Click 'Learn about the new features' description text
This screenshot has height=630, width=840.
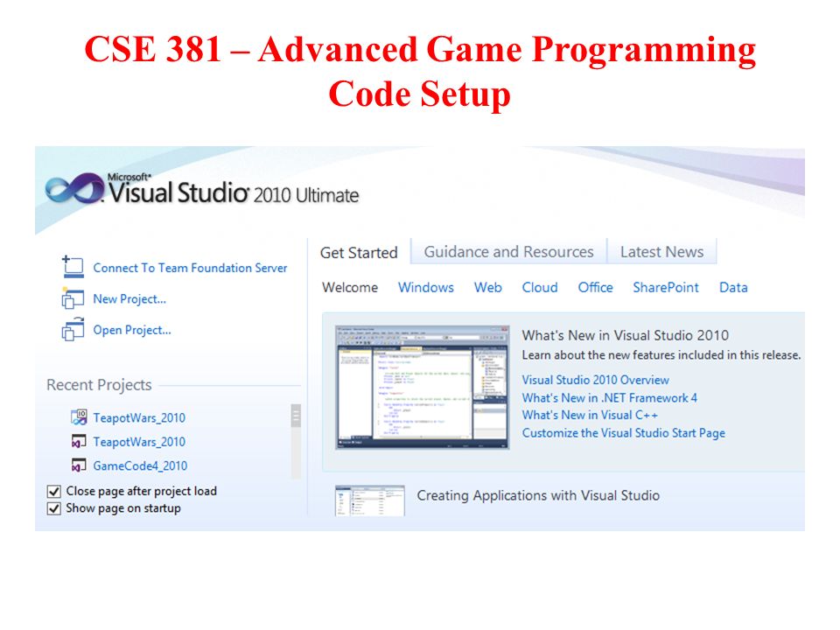661,355
